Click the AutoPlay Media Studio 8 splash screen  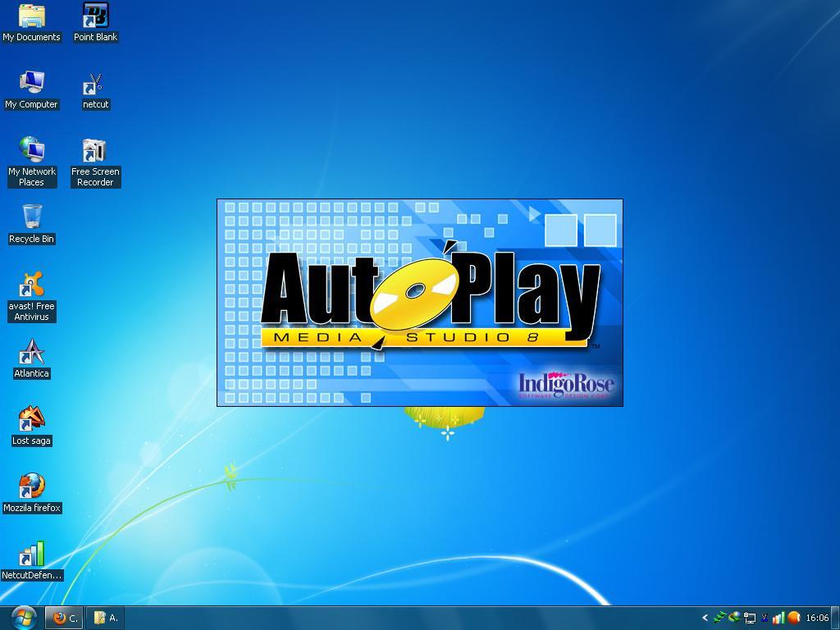[x=419, y=303]
